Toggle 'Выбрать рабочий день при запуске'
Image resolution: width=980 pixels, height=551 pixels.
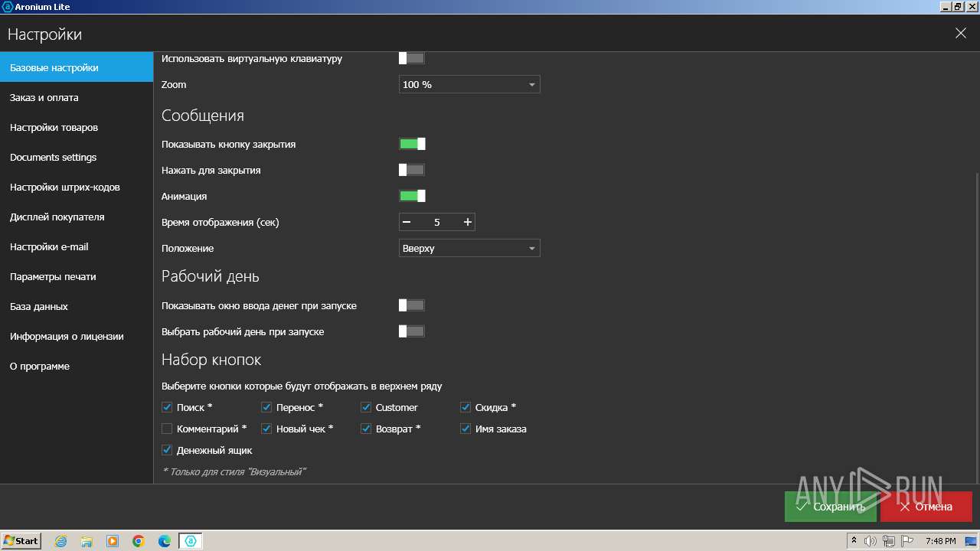point(412,331)
